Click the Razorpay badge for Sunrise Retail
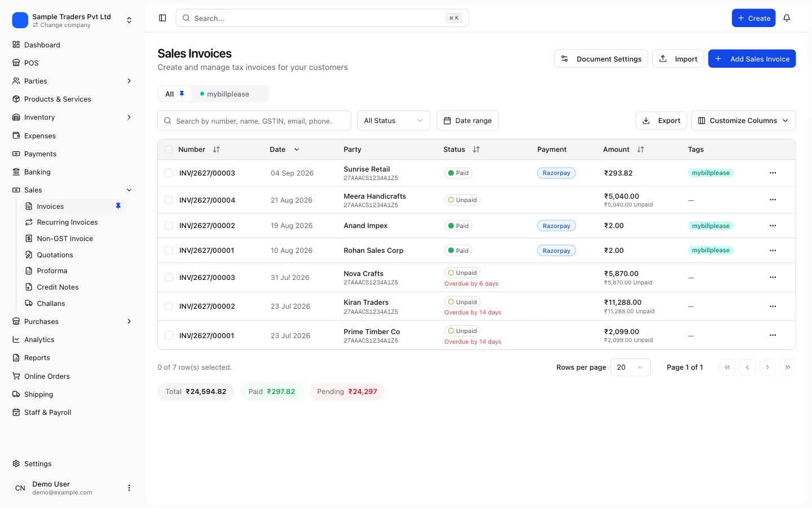812x508 pixels. pyautogui.click(x=557, y=173)
